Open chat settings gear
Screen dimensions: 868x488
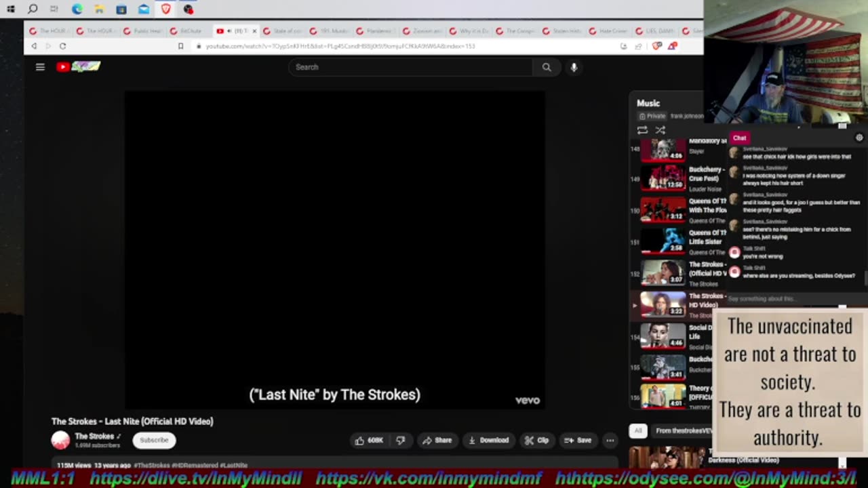(x=859, y=138)
